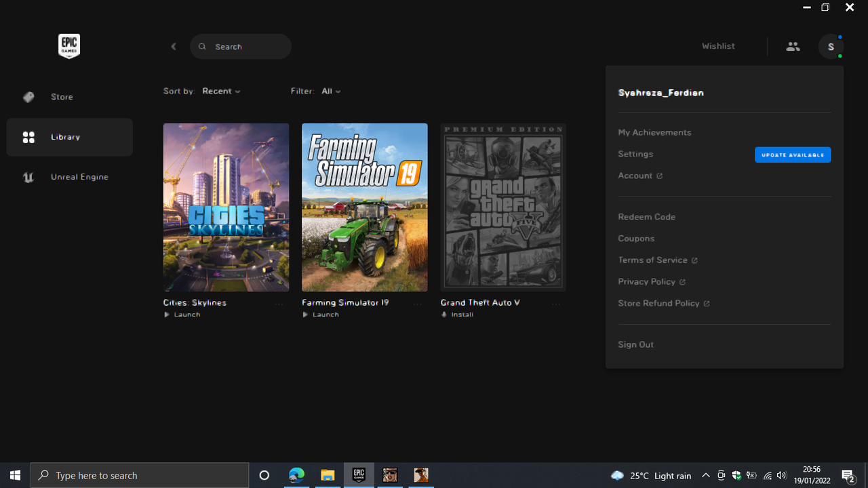
Task: Open the Cities: Skylines cover art
Action: pos(226,207)
